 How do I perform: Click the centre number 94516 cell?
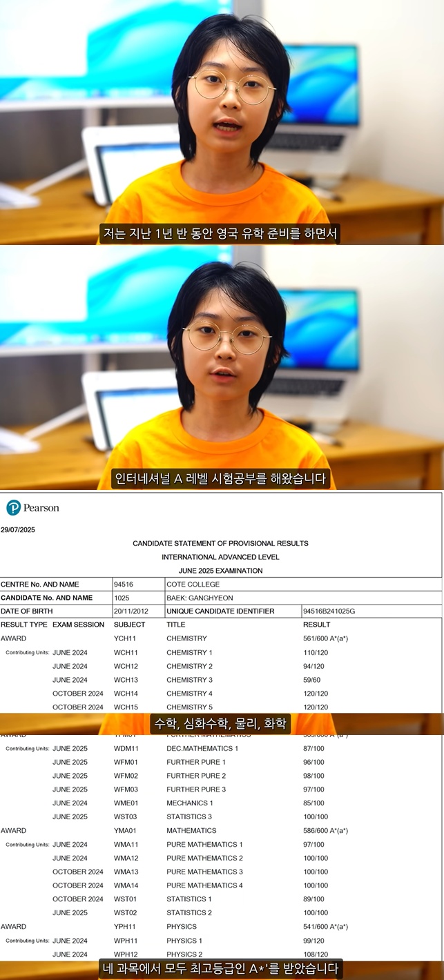click(138, 584)
